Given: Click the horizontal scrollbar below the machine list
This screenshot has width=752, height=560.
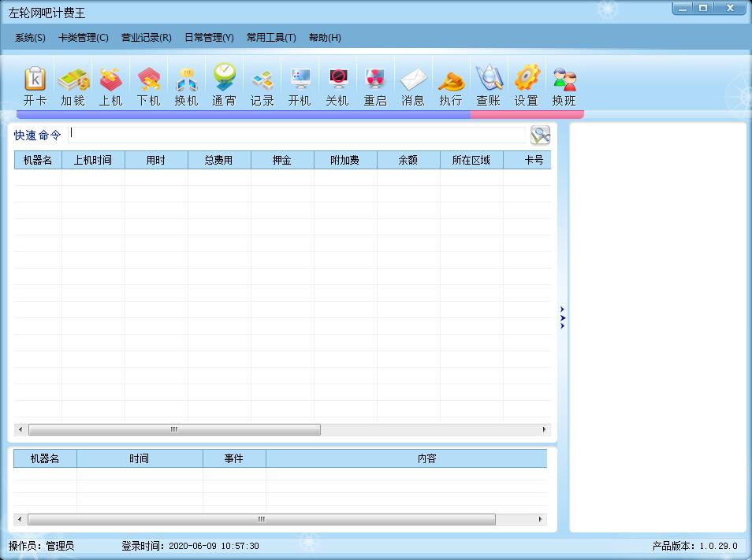Looking at the screenshot, I should (173, 429).
